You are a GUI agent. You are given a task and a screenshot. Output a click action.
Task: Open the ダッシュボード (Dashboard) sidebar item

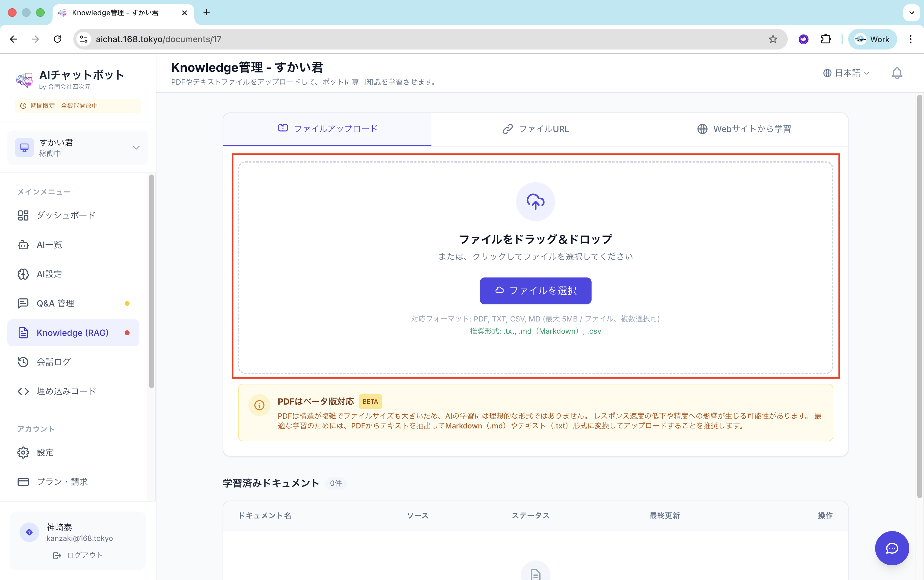click(66, 215)
